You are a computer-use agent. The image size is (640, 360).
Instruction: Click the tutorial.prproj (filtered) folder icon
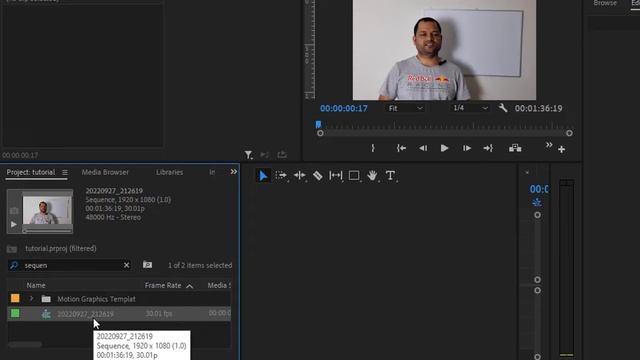tap(12, 249)
